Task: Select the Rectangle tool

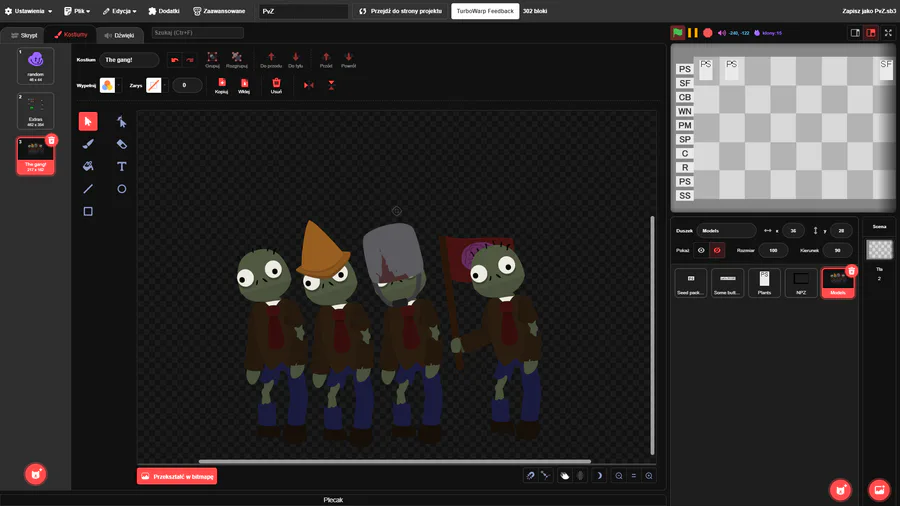Action: pyautogui.click(x=88, y=211)
